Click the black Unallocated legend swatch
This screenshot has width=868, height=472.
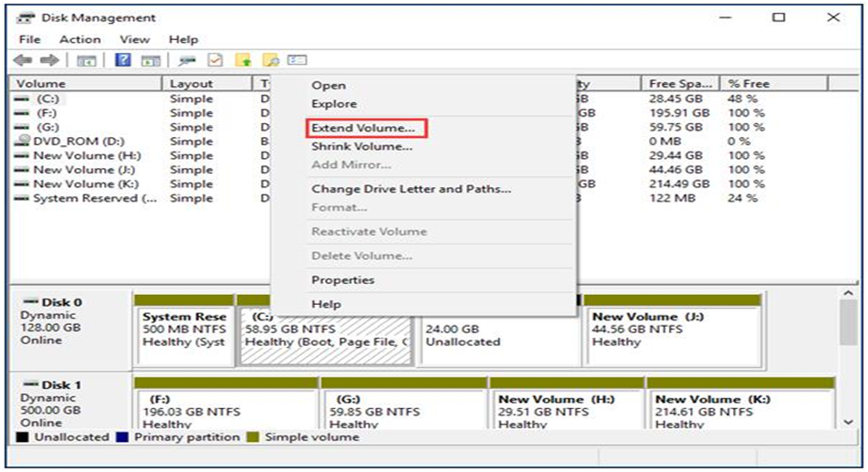tap(22, 437)
